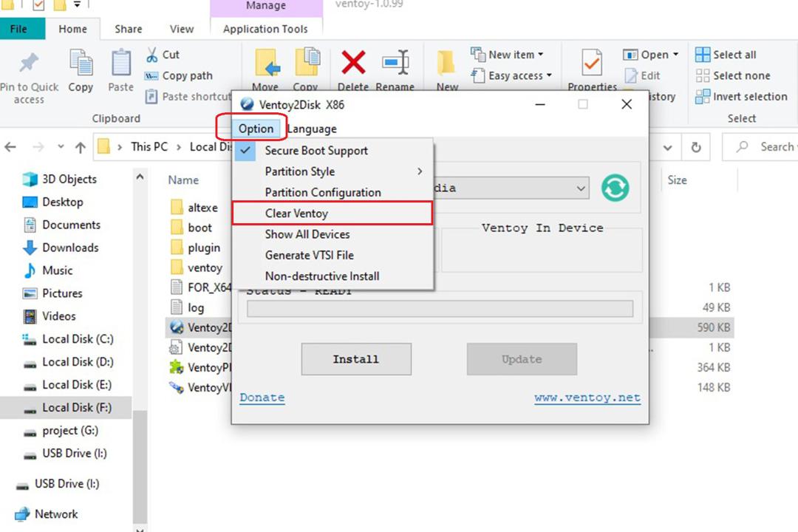798x532 pixels.
Task: Switch to the View ribbon tab
Action: tap(182, 29)
